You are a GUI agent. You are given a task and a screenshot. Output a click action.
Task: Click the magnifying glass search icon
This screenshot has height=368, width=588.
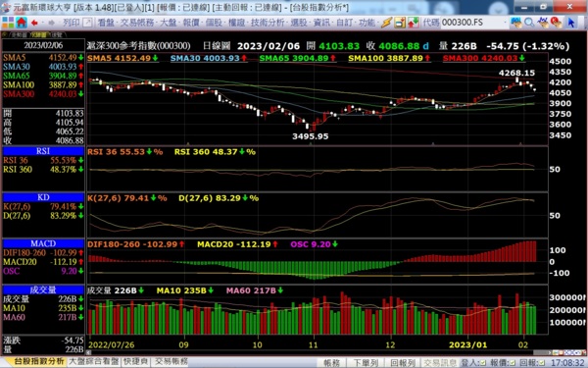(x=529, y=23)
